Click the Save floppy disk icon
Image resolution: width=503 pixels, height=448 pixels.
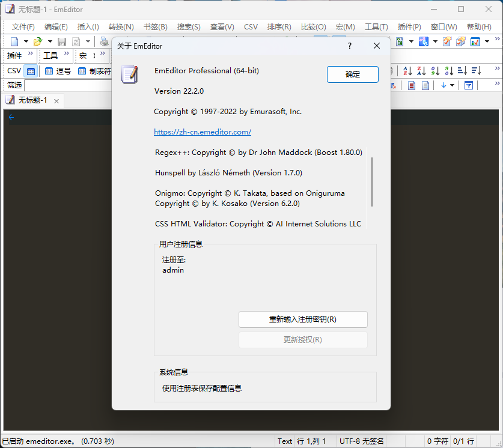62,41
